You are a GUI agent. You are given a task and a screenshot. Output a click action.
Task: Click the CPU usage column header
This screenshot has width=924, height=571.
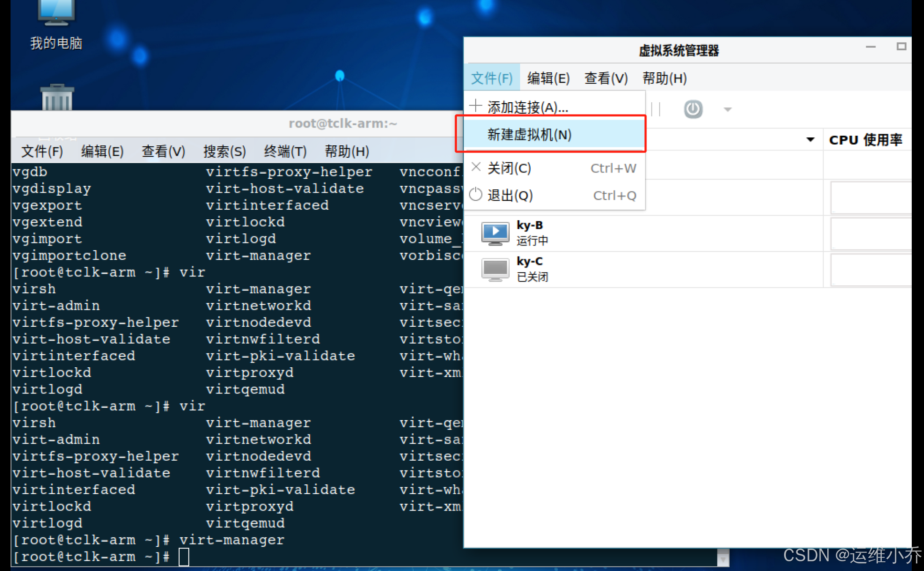click(865, 140)
